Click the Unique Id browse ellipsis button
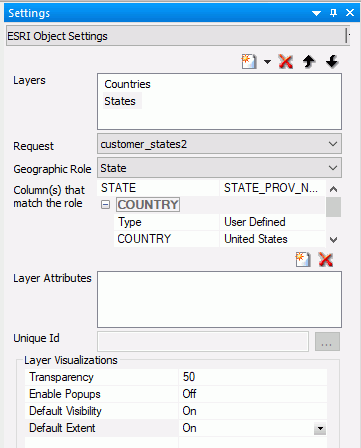 coord(327,341)
